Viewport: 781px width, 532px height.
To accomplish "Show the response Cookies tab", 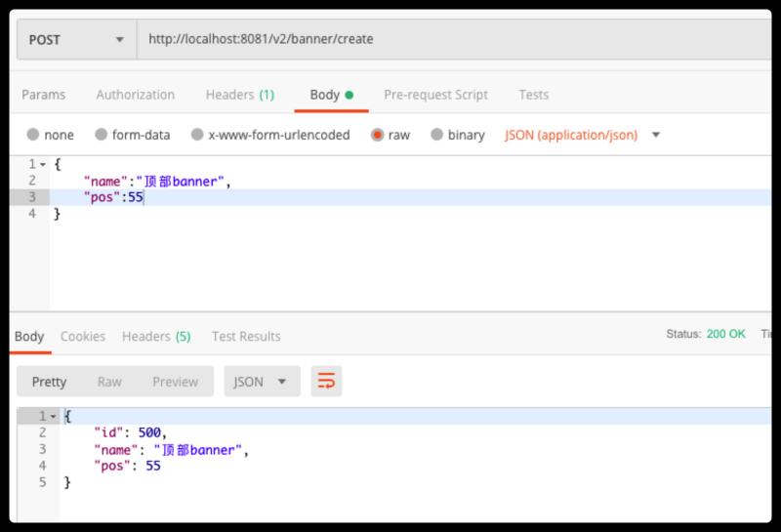I will click(83, 336).
